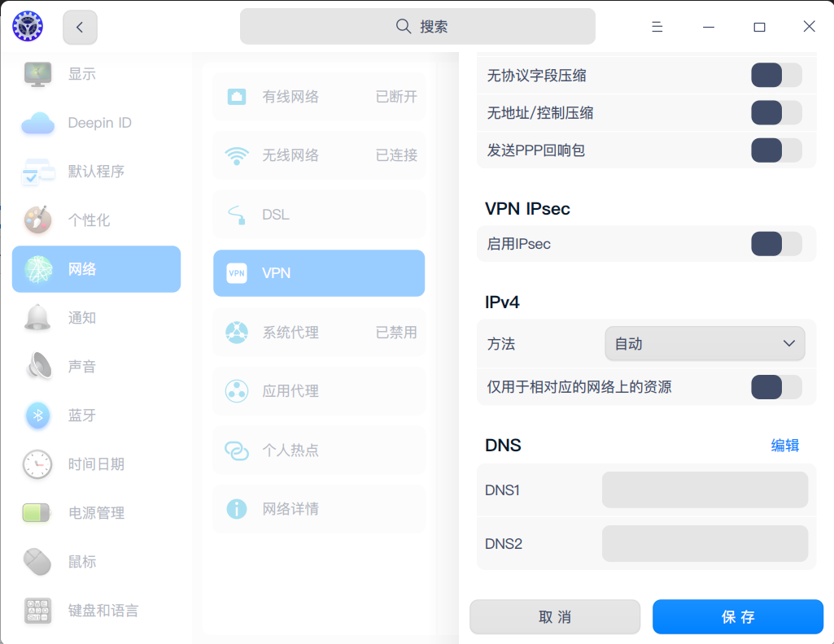Screen dimensions: 834x644
Task: Open 系统代理 in the network list
Action: click(x=319, y=332)
